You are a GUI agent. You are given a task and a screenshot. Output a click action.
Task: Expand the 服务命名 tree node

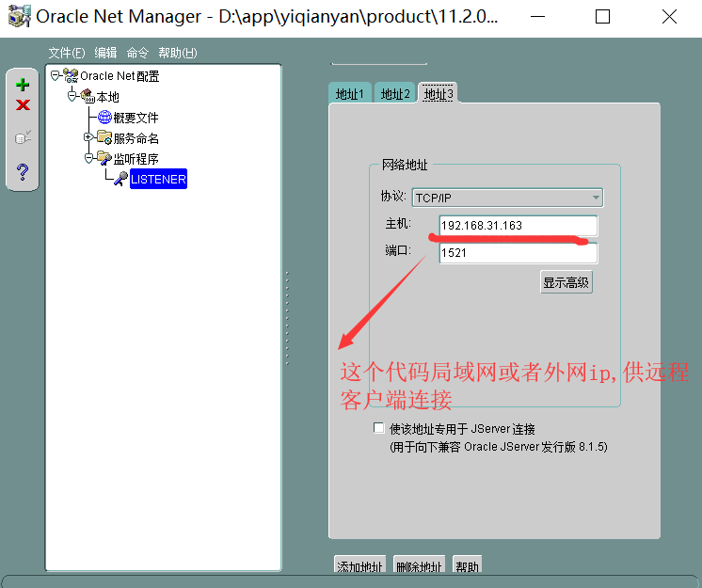click(88, 137)
